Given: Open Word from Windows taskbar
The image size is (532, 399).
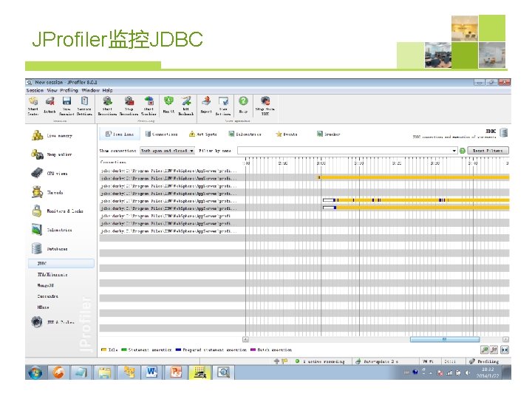Looking at the screenshot, I should click(x=152, y=372).
